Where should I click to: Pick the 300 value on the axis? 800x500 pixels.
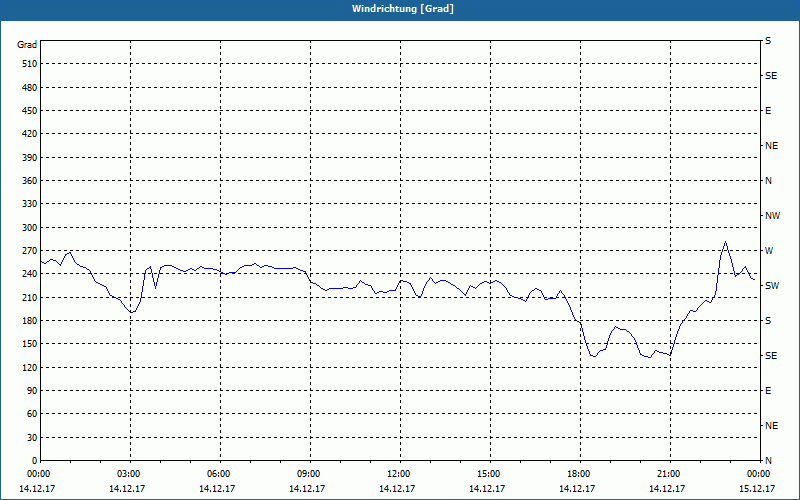30,228
